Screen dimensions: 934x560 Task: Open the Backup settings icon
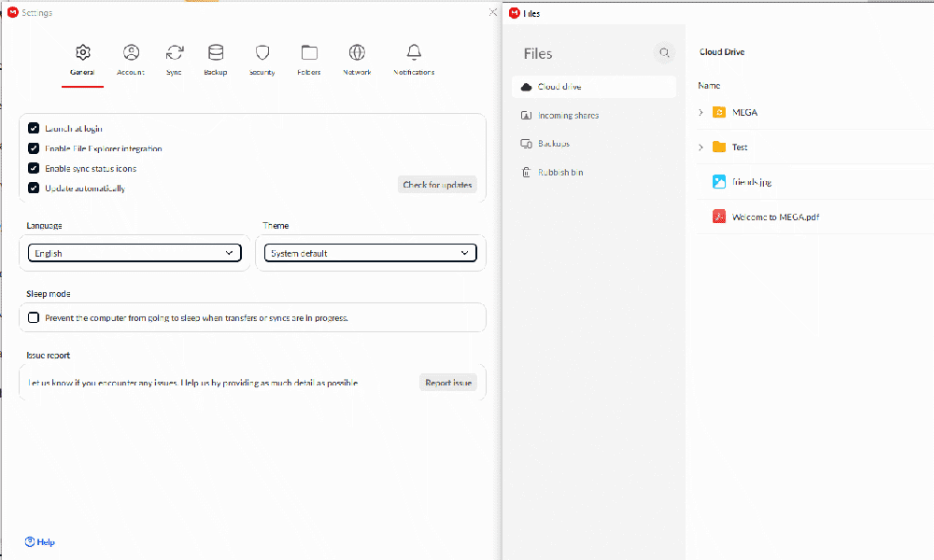click(x=216, y=53)
